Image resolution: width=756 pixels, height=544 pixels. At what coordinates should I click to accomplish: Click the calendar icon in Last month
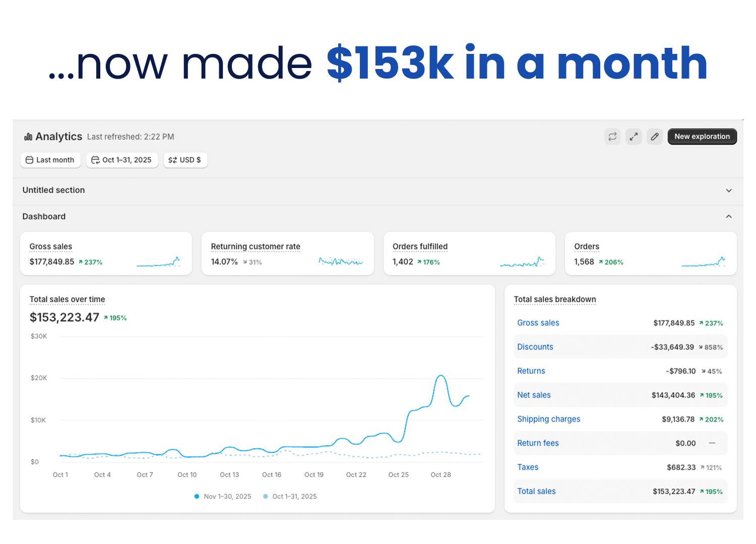[x=29, y=160]
